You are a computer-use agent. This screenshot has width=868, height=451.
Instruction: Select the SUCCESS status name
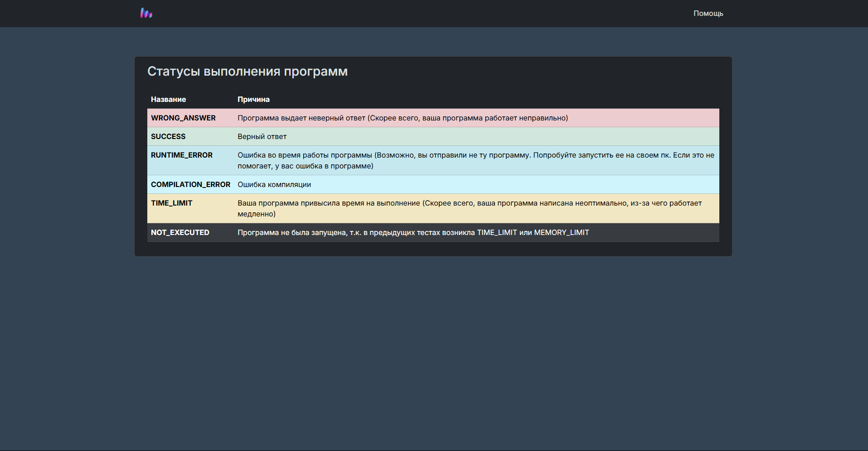pos(168,137)
